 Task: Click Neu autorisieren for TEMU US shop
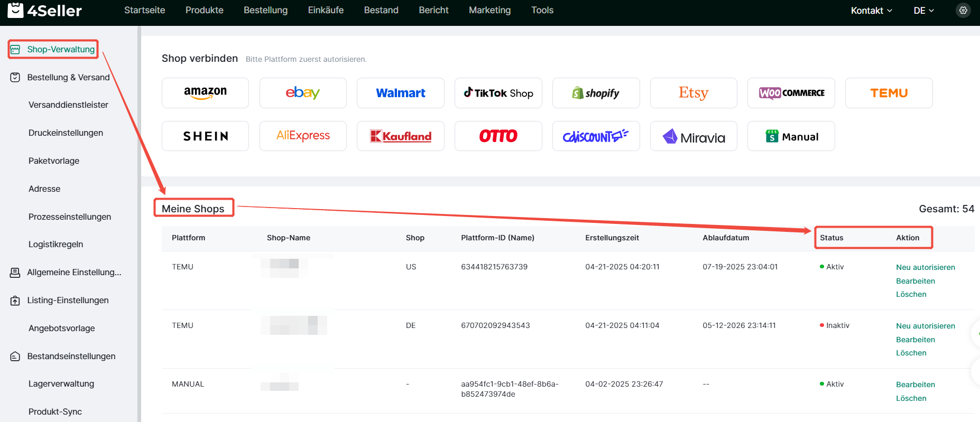[x=926, y=267]
